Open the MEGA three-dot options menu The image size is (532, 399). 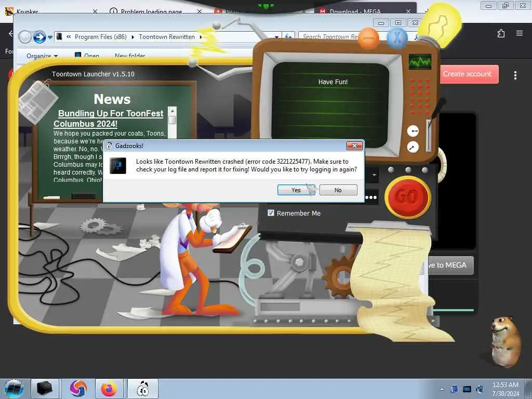[x=515, y=75]
